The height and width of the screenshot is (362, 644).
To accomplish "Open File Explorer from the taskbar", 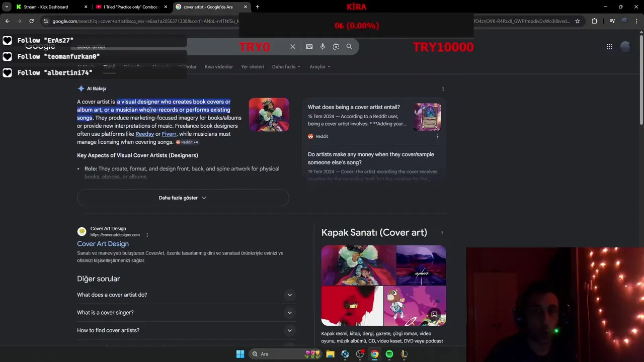I will point(330,354).
